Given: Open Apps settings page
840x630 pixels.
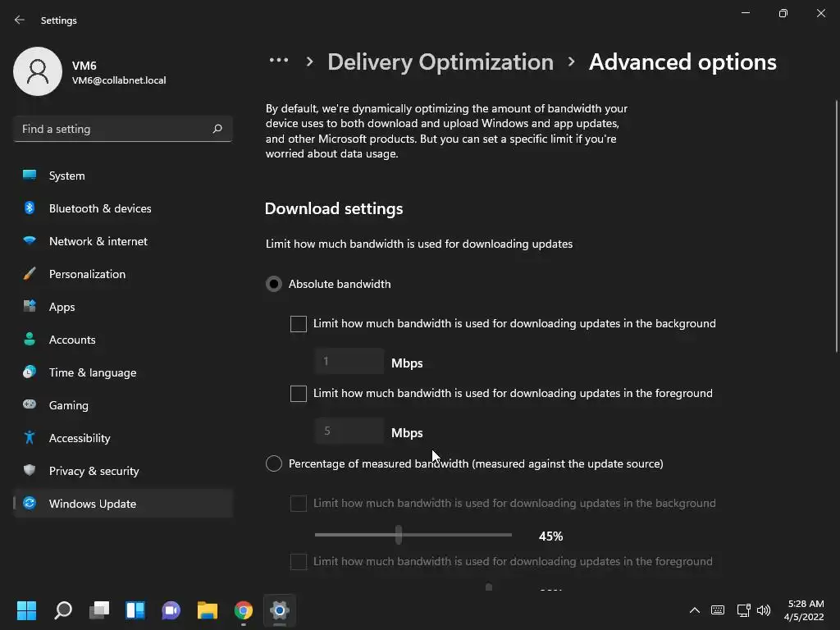Looking at the screenshot, I should pyautogui.click(x=123, y=307).
